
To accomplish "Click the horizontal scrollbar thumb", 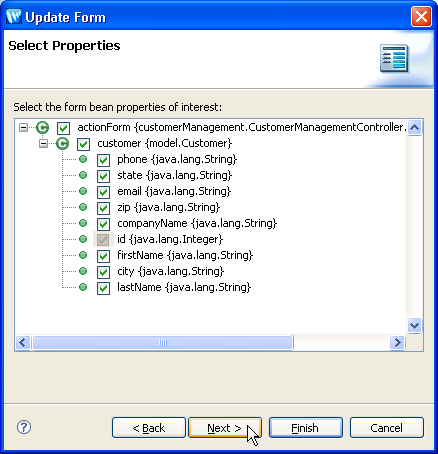I will (x=163, y=342).
